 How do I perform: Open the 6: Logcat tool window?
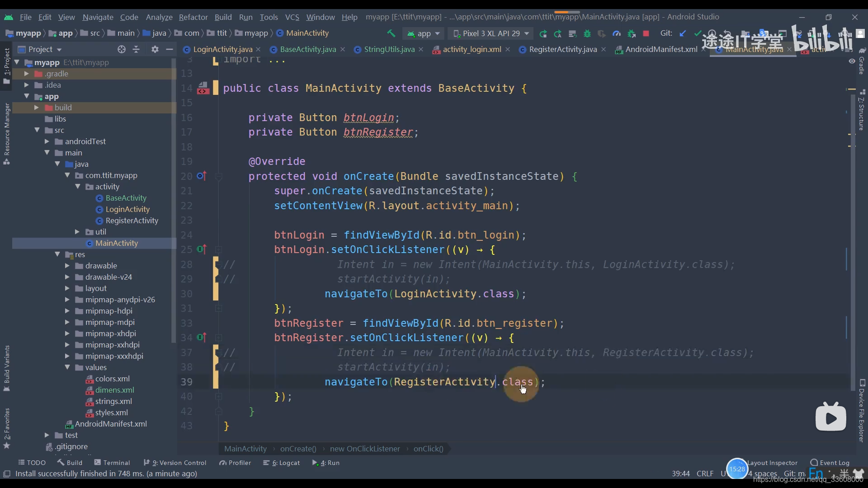tap(282, 463)
